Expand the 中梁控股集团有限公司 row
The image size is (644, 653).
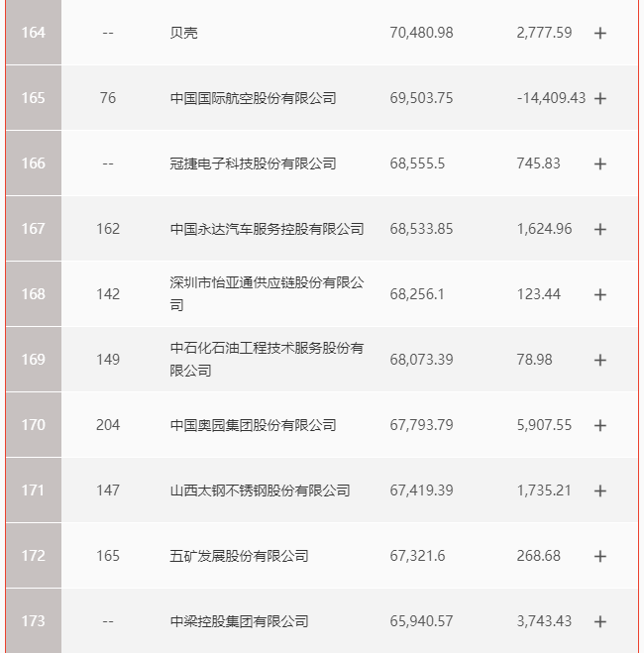[x=599, y=621]
